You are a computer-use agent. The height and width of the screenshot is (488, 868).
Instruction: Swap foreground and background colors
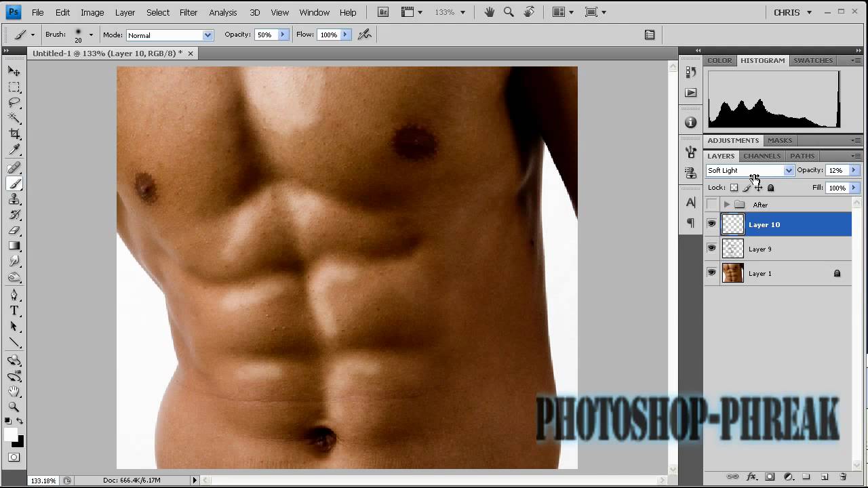point(20,422)
